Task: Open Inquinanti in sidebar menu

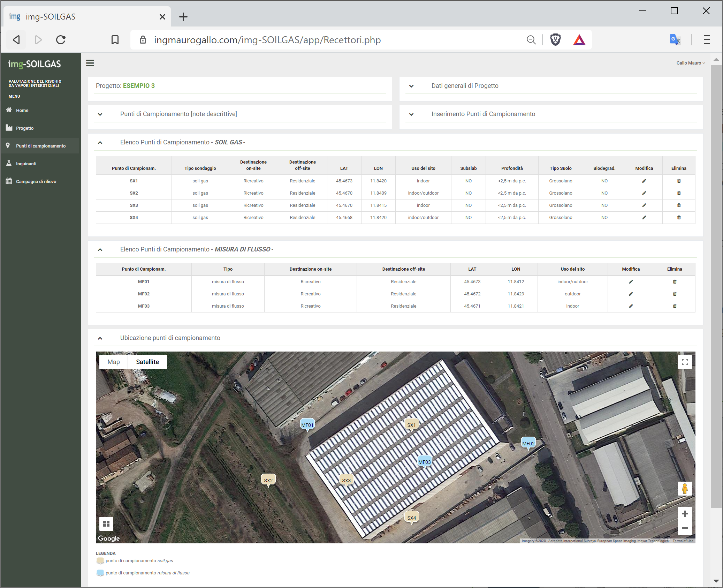Action: (26, 164)
